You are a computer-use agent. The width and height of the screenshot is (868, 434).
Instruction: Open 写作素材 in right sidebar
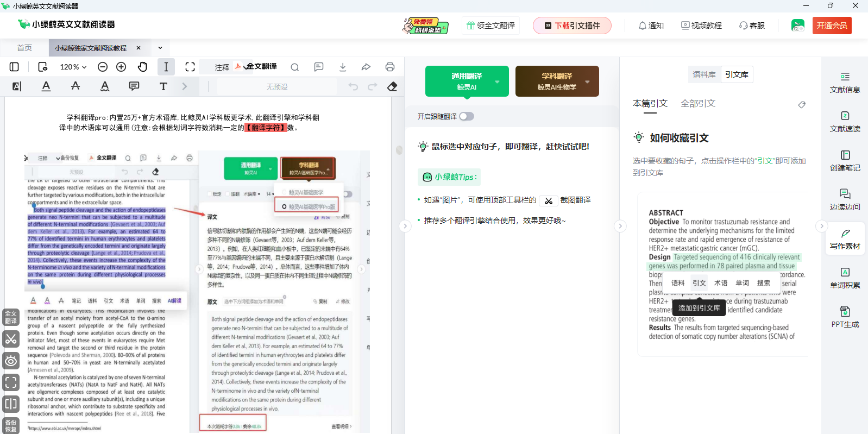point(845,240)
